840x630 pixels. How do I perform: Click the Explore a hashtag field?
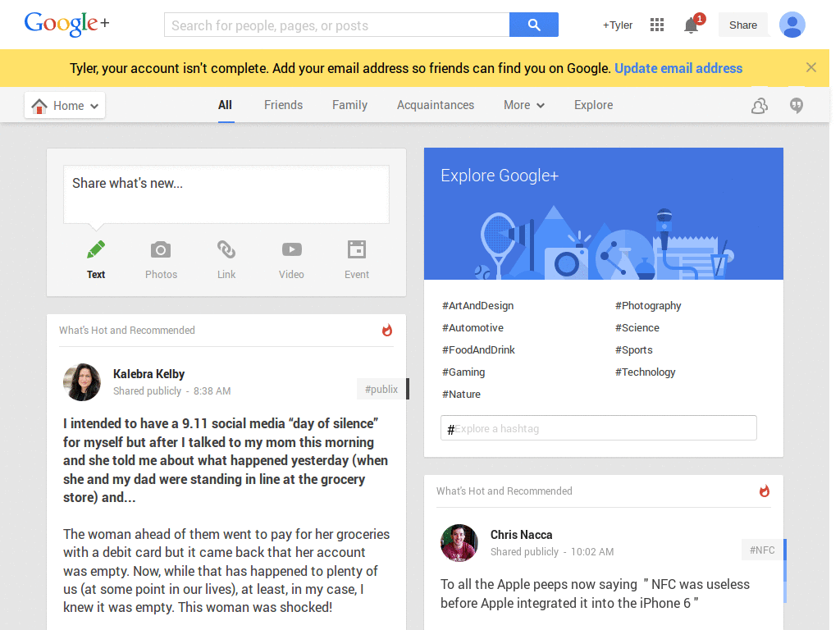pos(598,428)
